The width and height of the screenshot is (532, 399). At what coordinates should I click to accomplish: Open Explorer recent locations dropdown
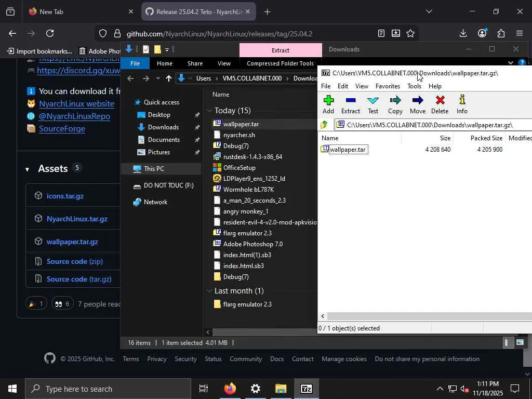click(158, 78)
